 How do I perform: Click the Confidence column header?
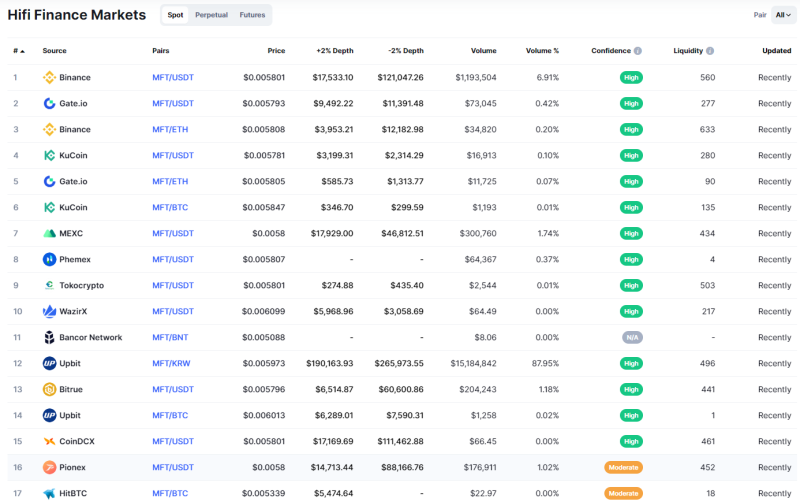tap(611, 51)
